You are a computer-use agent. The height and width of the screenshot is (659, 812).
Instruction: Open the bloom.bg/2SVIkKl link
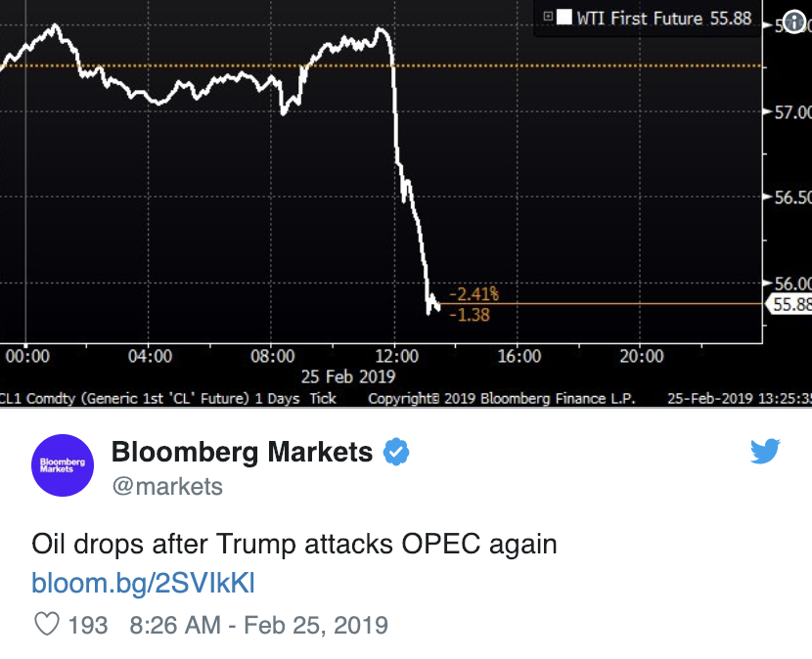[143, 583]
